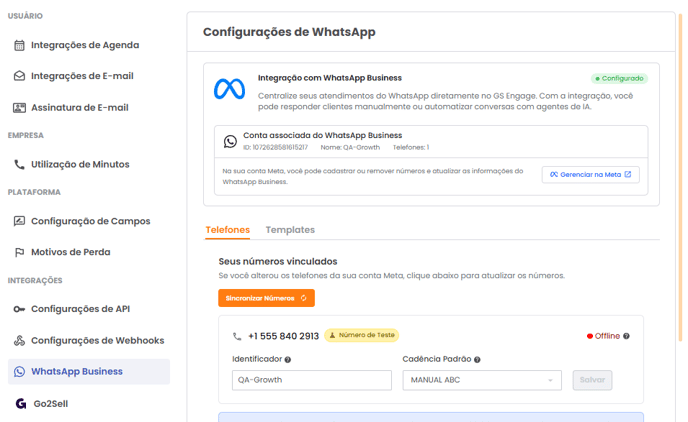Click the info icon beside Offline status

[626, 336]
